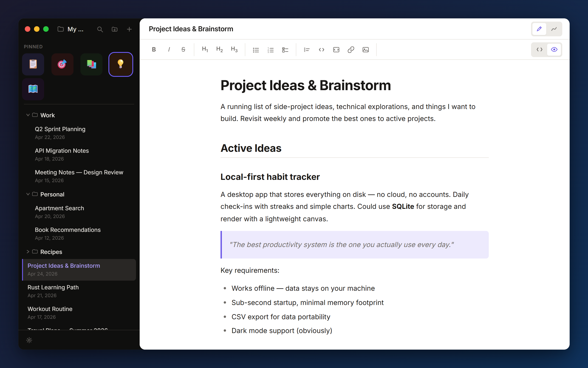This screenshot has height=368, width=588.
Task: Click the PINNED section label
Action: tap(33, 46)
